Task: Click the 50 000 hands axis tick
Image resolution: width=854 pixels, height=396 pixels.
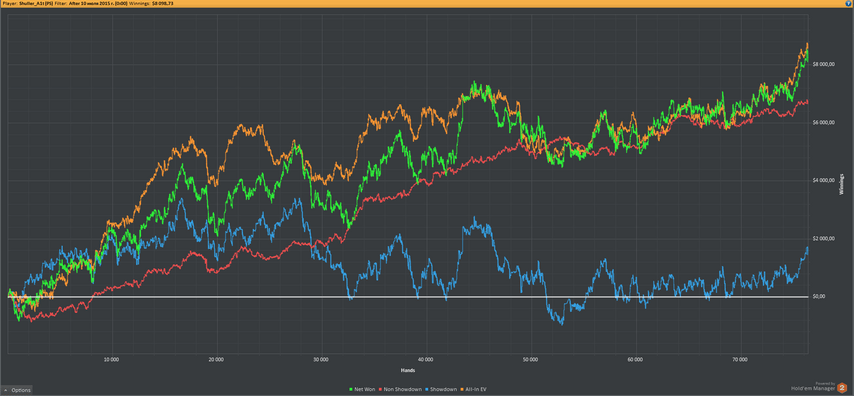Action: tap(530, 360)
